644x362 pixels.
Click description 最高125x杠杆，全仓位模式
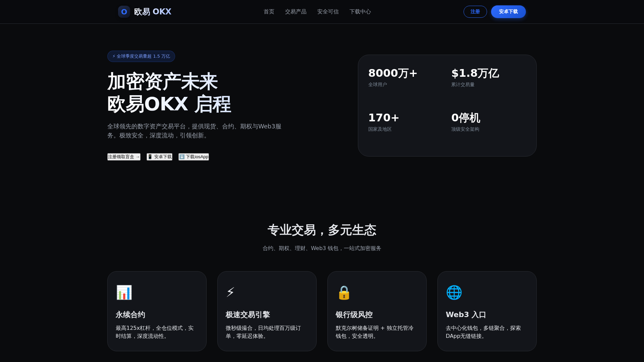click(155, 332)
